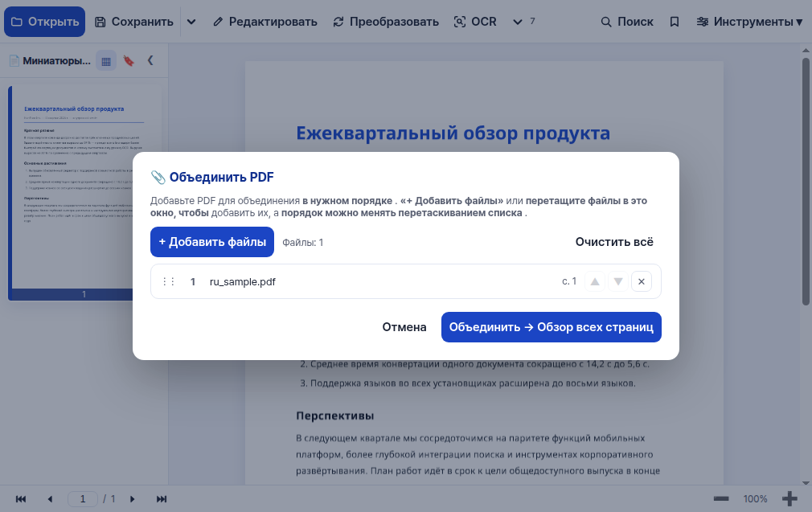Click the page number input field
The image size is (812, 512).
pos(83,499)
